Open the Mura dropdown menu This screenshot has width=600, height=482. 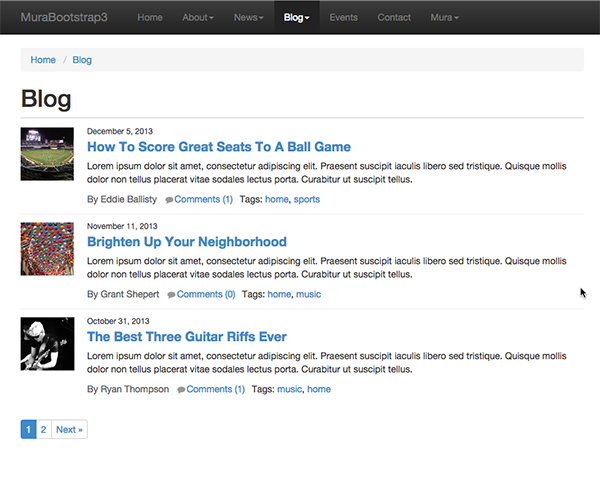point(444,18)
